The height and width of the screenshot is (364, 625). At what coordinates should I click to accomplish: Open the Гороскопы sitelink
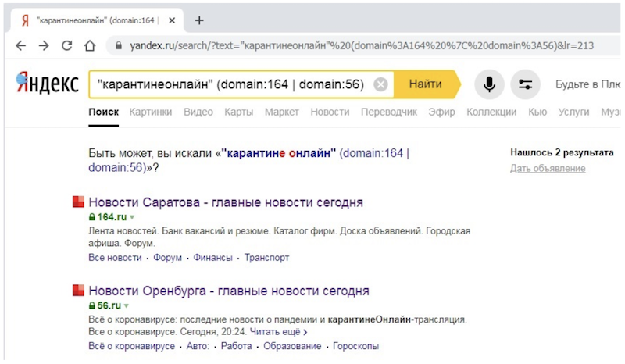click(355, 346)
